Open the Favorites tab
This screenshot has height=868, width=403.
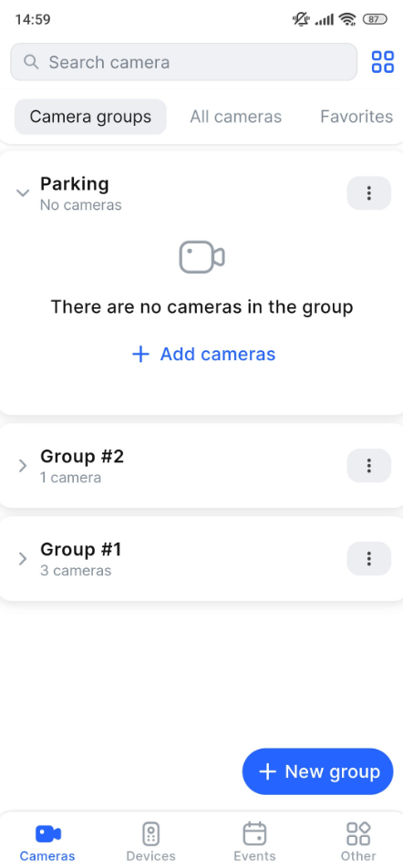coord(356,117)
